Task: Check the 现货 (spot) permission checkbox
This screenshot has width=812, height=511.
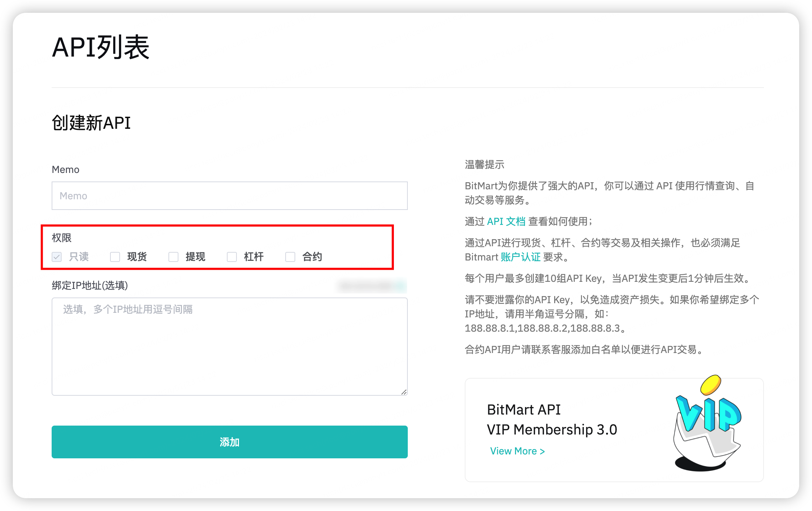Action: click(115, 257)
